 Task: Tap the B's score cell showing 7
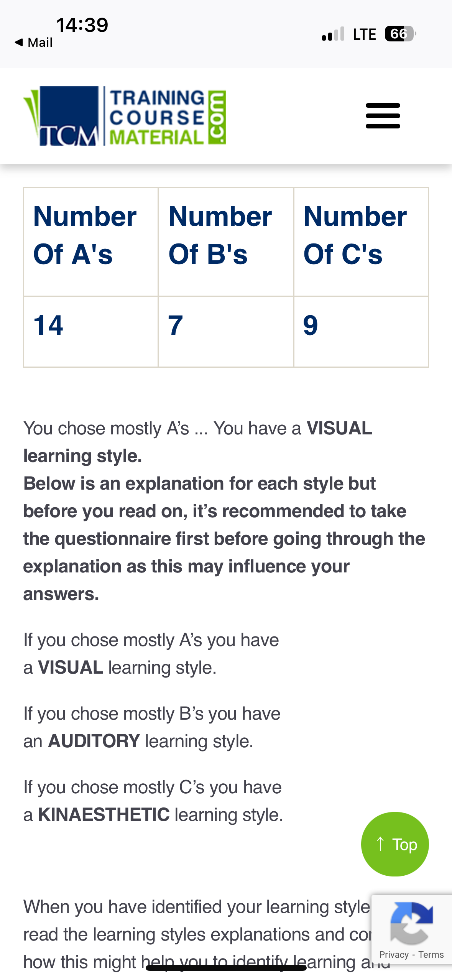(226, 332)
